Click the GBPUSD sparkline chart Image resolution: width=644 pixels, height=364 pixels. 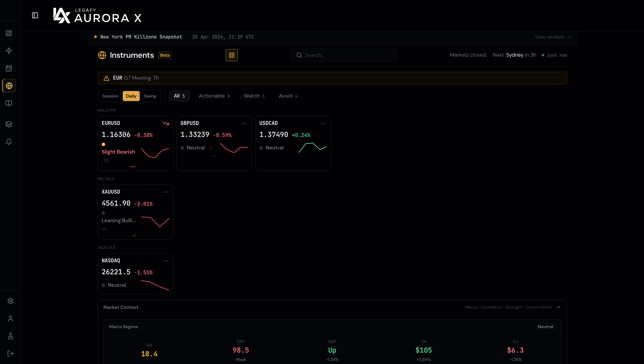coord(234,148)
